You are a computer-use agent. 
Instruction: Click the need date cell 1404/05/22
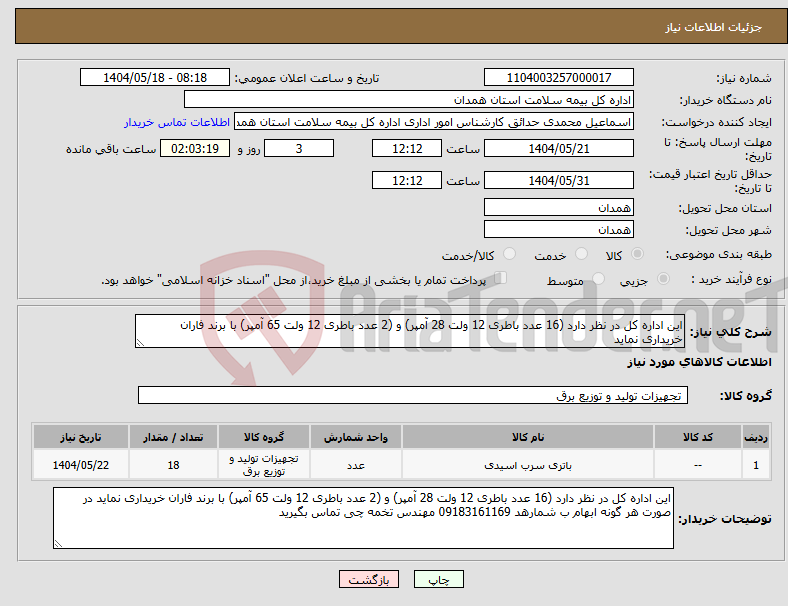(x=81, y=464)
